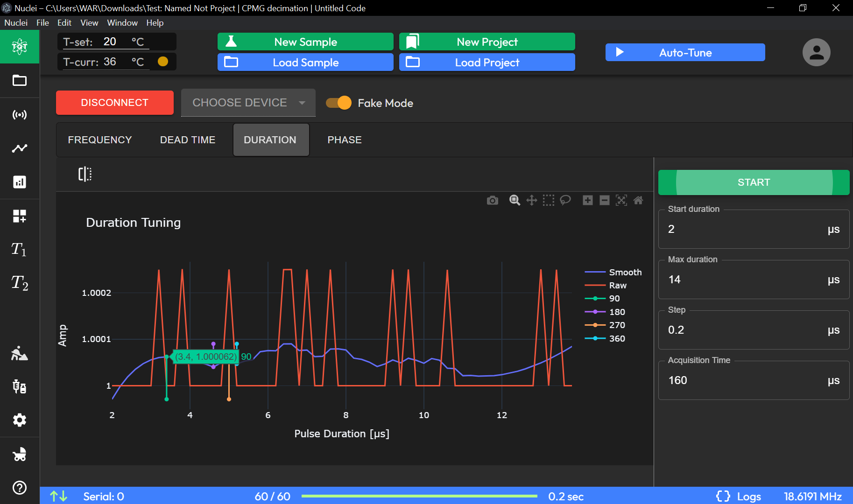This screenshot has width=853, height=504.
Task: Open the Edit menu
Action: pos(64,22)
